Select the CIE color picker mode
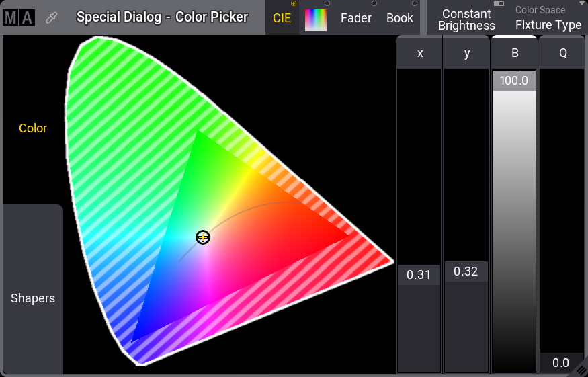The width and height of the screenshot is (588, 377). point(282,18)
